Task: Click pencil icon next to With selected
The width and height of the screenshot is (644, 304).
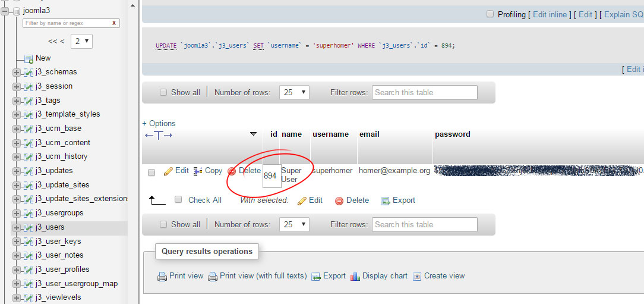Action: 302,200
